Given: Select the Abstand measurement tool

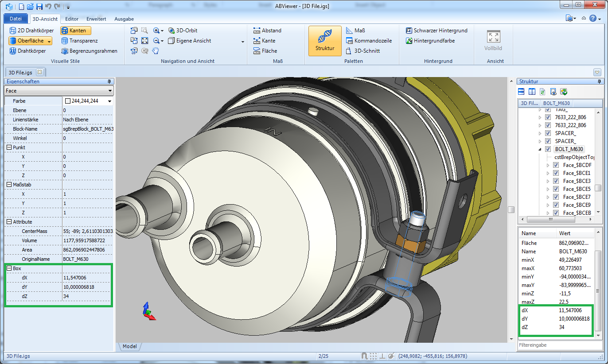Looking at the screenshot, I should click(267, 31).
